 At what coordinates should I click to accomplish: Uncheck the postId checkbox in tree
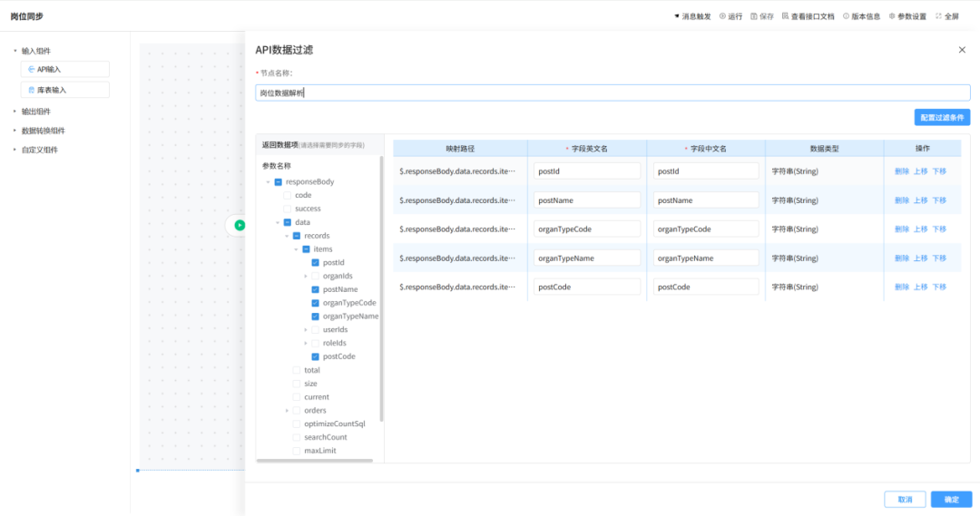315,263
